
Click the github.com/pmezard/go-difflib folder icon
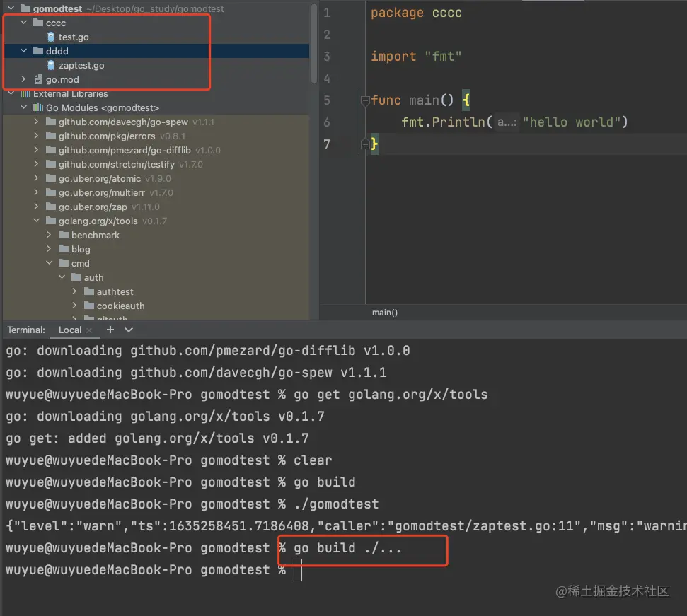[51, 150]
